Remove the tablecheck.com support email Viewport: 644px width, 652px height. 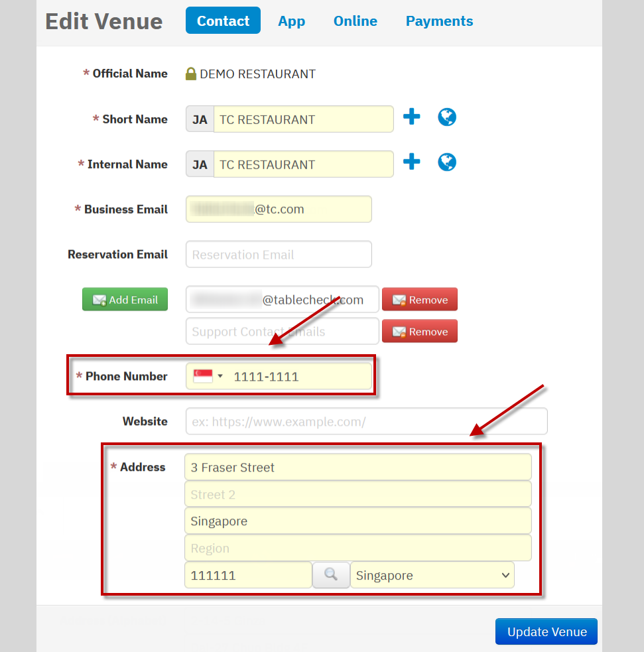pyautogui.click(x=419, y=300)
